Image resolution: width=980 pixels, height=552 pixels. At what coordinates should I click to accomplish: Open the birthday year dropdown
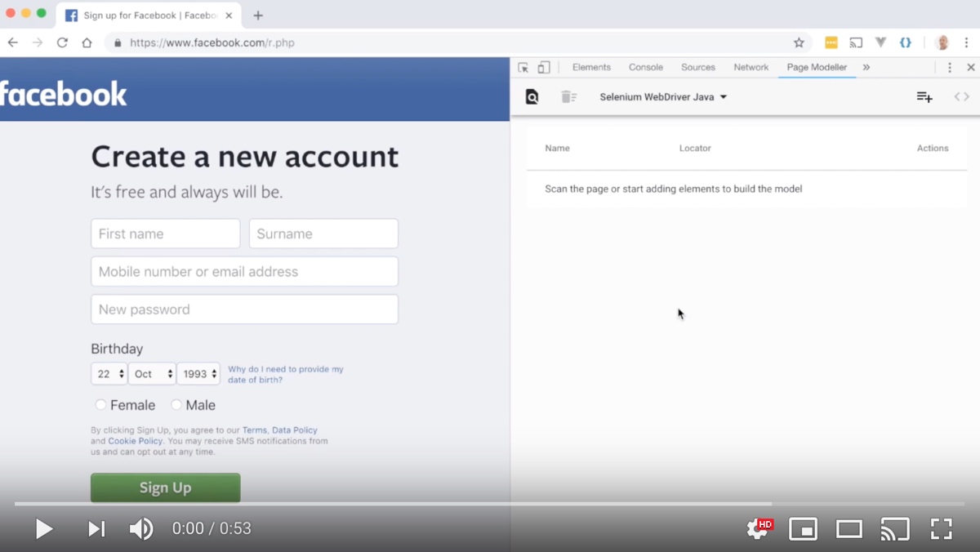198,374
